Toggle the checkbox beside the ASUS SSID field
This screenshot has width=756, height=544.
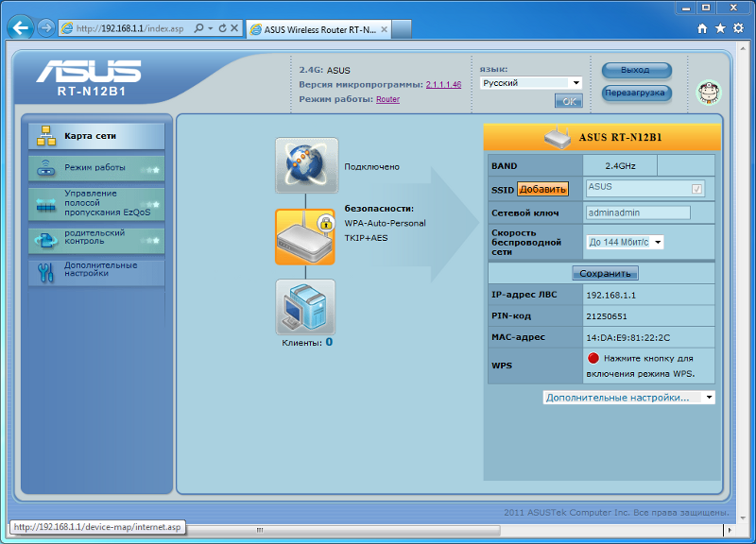click(696, 189)
